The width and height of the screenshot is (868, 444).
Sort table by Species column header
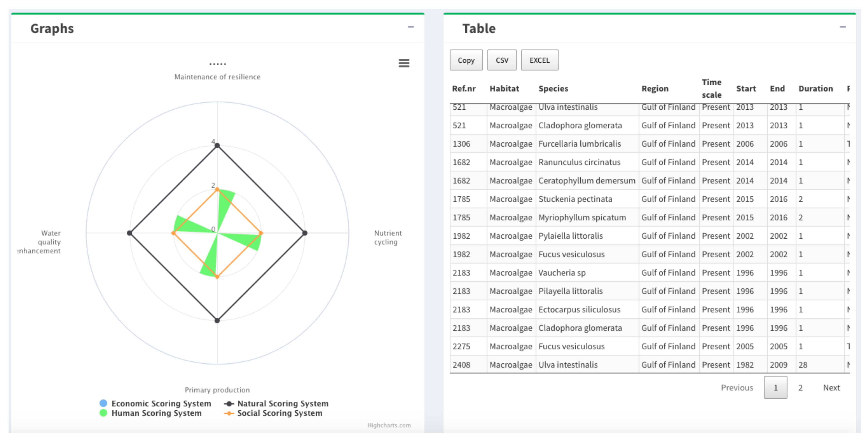click(x=553, y=89)
